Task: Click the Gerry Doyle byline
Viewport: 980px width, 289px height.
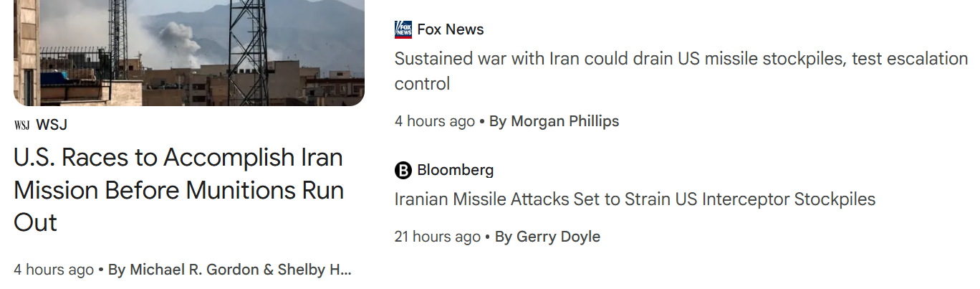Action: tap(558, 237)
